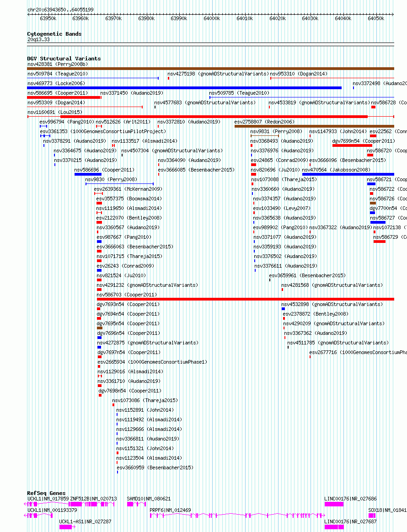Click the blue nsv586696 variant bar
407x532 pixels.
click(x=88, y=174)
